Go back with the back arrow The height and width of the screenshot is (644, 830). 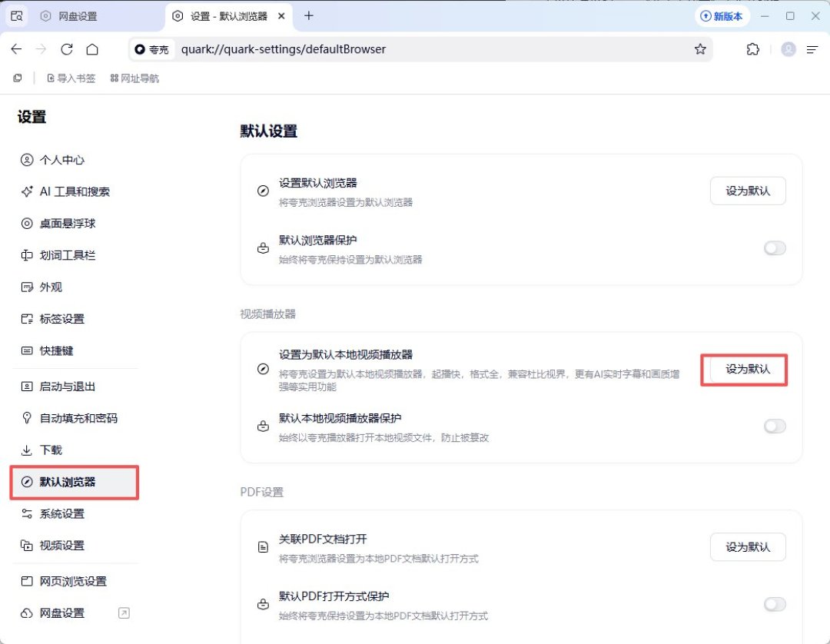click(x=16, y=49)
